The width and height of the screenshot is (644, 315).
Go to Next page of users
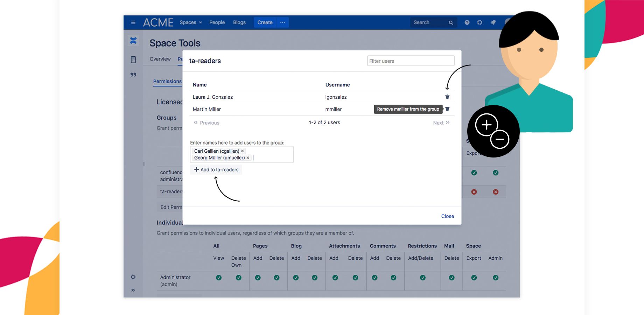pos(441,122)
